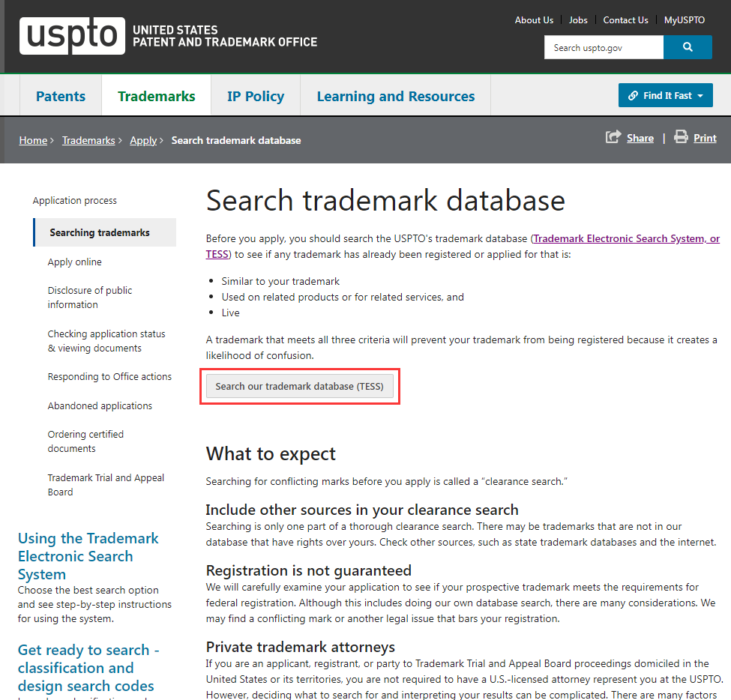This screenshot has height=700, width=731.
Task: Open Trademark Trial and Appeal Board
Action: [106, 485]
